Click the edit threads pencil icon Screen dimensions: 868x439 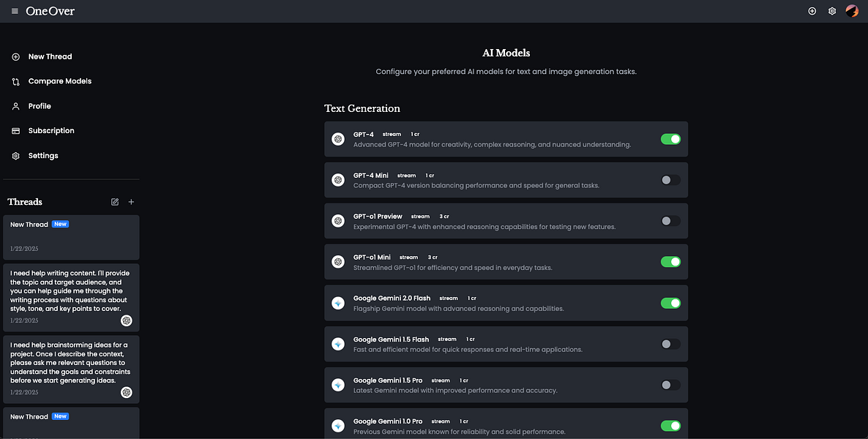click(115, 202)
